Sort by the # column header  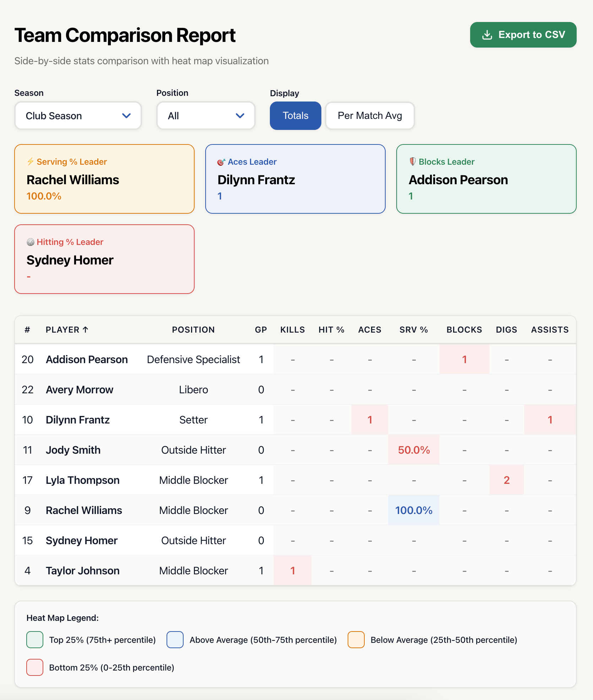click(x=27, y=330)
